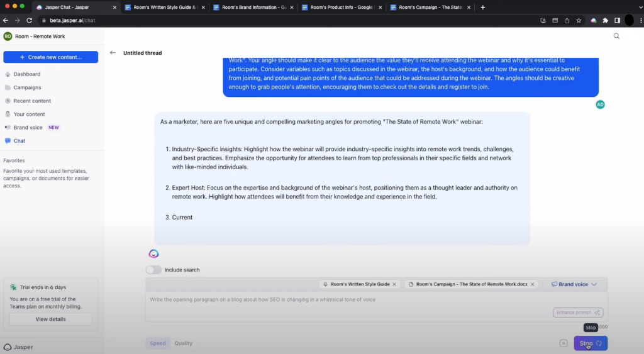Bookmark this page with star icon
Viewport: 644px width, 354px height.
pyautogui.click(x=579, y=20)
